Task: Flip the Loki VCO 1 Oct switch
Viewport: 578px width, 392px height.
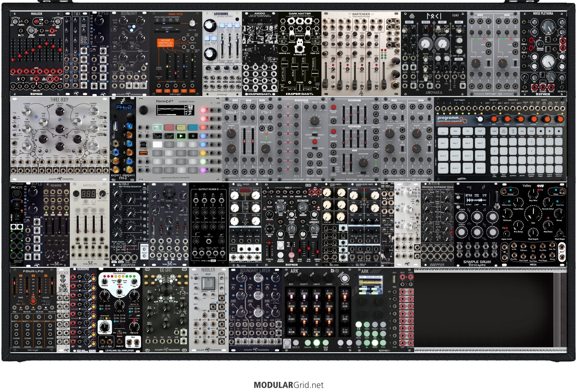Action: point(405,30)
